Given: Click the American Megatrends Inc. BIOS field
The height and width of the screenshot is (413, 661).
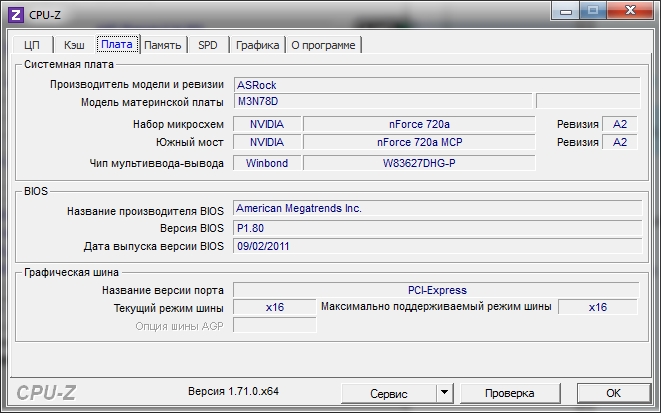Looking at the screenshot, I should click(436, 209).
